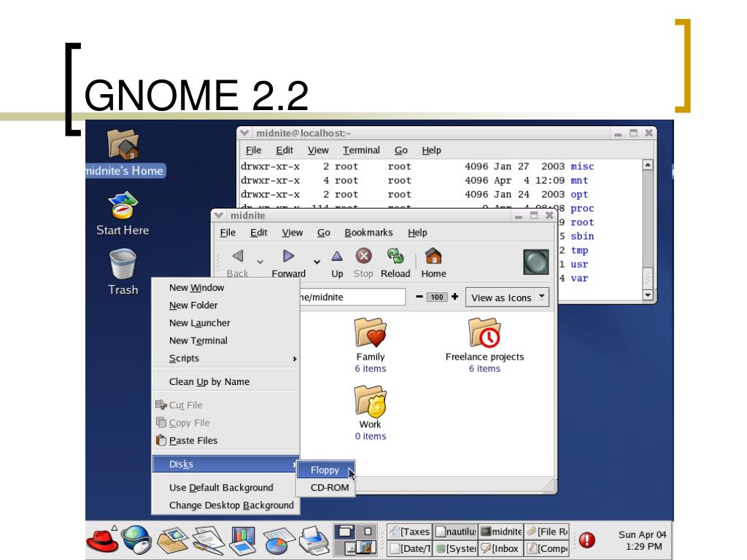This screenshot has width=747, height=560.
Task: Expand the Scripts submenu
Action: pos(226,358)
